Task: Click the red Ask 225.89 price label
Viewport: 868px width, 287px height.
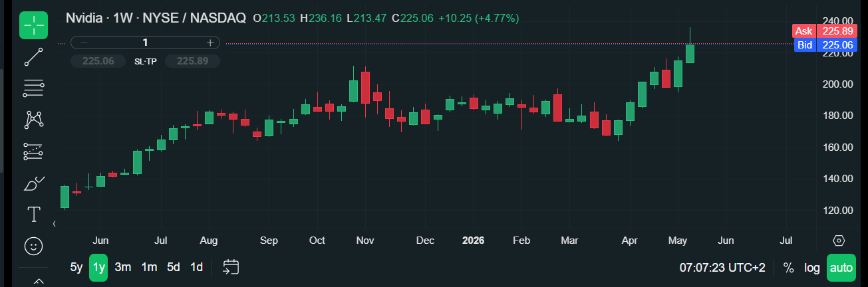Action: point(824,31)
